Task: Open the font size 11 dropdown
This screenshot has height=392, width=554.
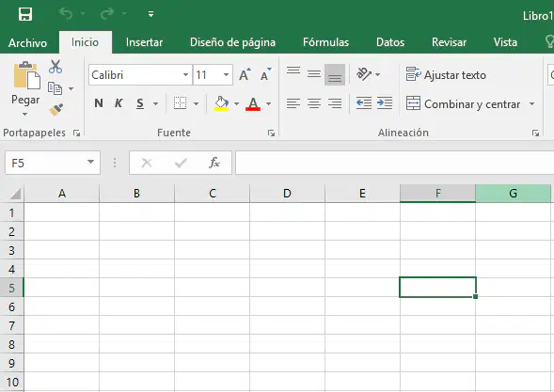Action: coord(226,75)
